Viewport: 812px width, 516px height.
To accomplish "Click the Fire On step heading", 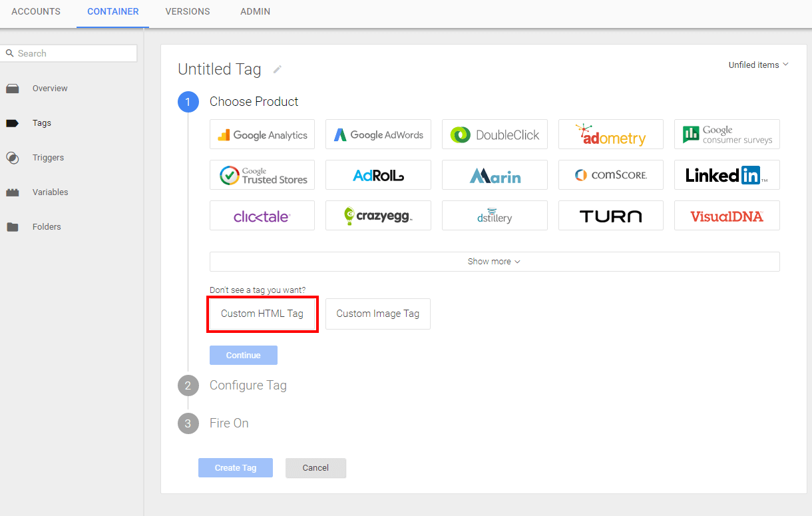I will pyautogui.click(x=229, y=423).
